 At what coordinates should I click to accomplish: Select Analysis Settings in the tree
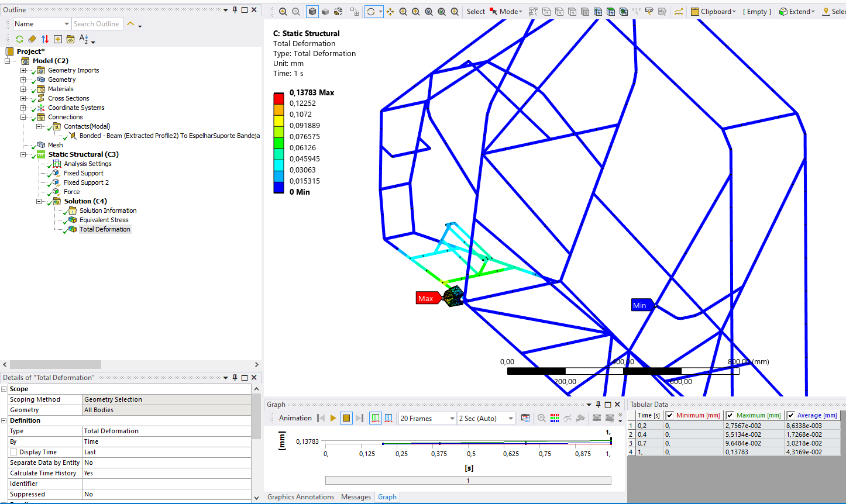[88, 164]
